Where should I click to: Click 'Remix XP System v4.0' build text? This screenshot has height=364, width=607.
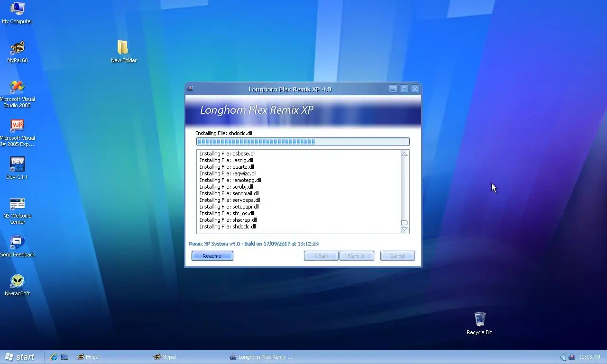[x=254, y=244]
